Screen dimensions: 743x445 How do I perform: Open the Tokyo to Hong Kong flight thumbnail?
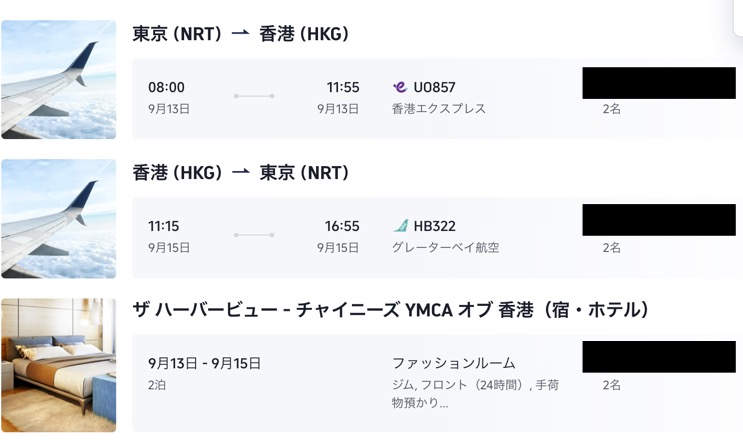[58, 80]
